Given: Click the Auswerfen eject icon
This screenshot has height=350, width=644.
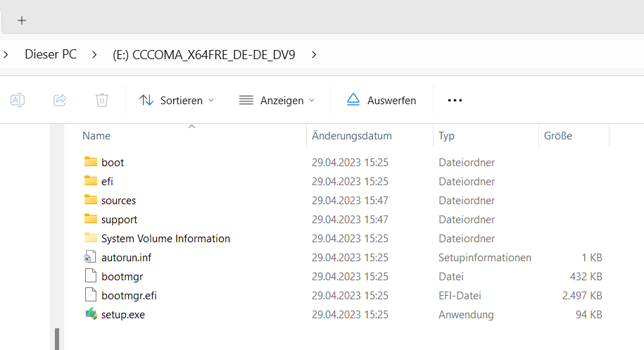Looking at the screenshot, I should (x=353, y=99).
